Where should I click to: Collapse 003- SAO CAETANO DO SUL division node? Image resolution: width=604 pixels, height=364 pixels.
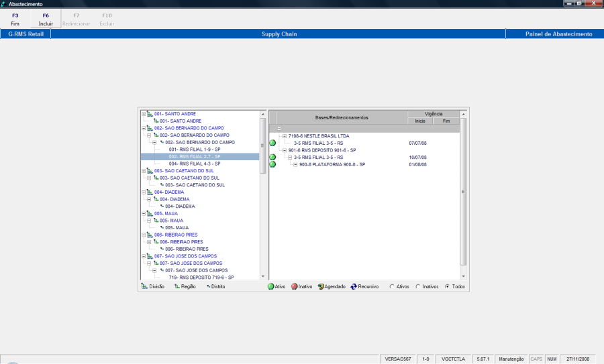point(144,171)
